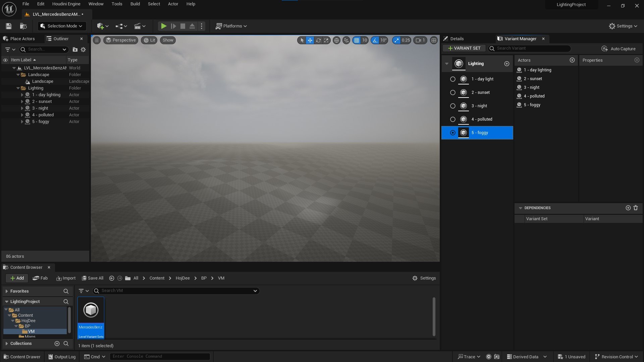The image size is (644, 362).
Task: Click the Outliner settings gear icon
Action: tap(83, 50)
